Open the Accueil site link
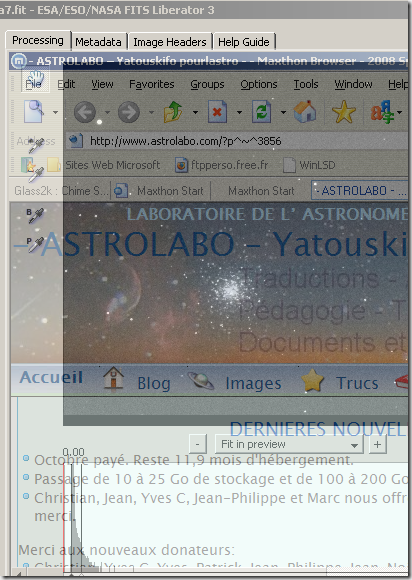This screenshot has width=412, height=580. point(51,377)
